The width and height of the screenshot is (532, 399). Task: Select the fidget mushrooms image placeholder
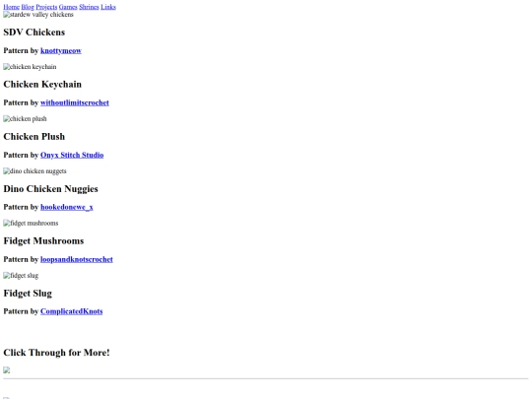pyautogui.click(x=31, y=224)
